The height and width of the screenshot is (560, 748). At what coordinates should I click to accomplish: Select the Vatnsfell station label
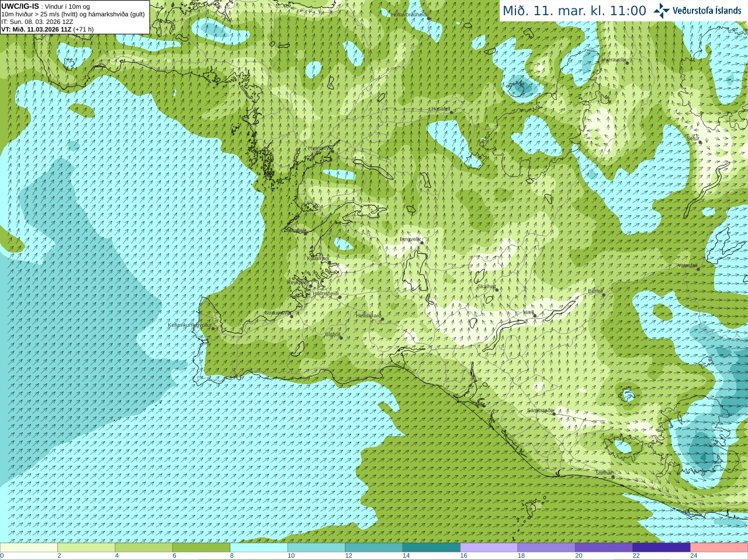pos(687,265)
